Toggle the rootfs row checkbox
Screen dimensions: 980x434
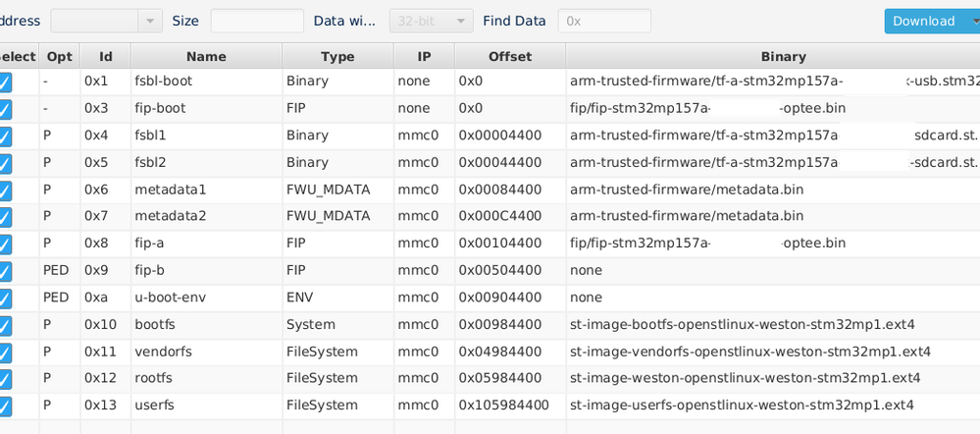[x=5, y=378]
